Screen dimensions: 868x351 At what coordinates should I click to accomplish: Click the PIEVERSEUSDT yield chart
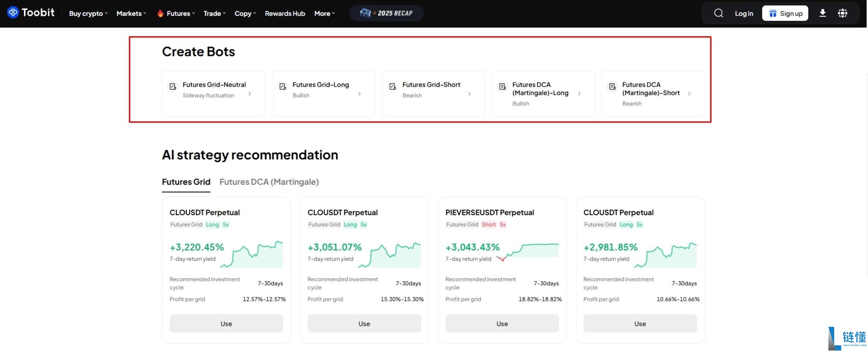pos(527,252)
